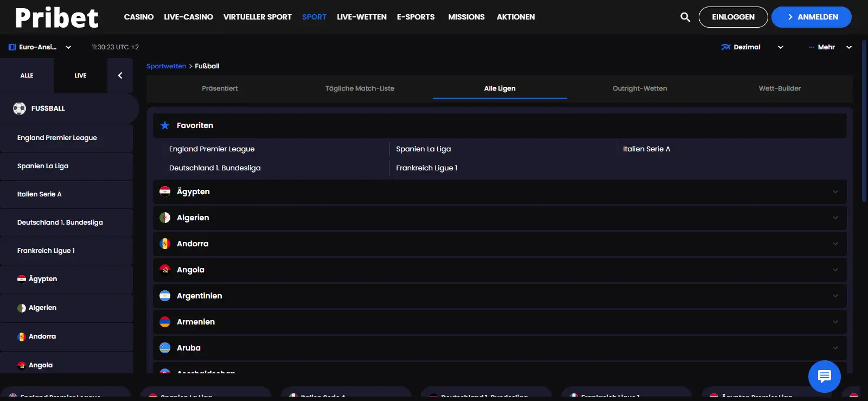Click the Angola flag in the main list
The image size is (868, 401).
pos(165,270)
